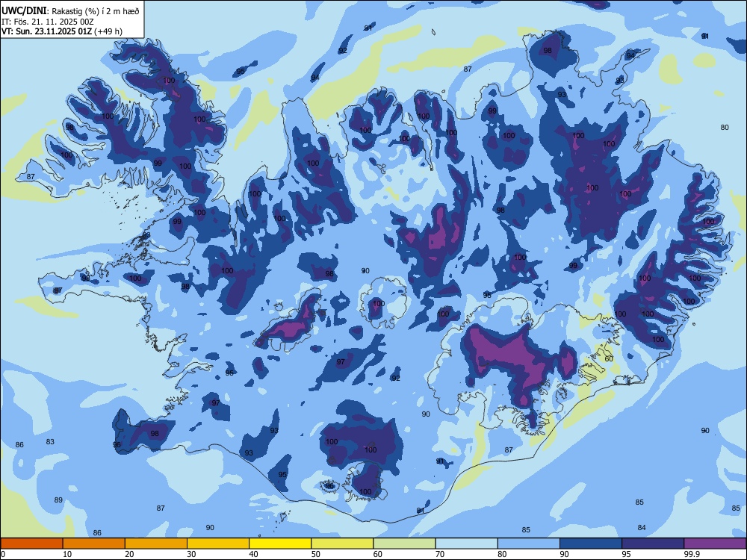Click the legend tick label "20"
747x560 pixels.
[129, 554]
